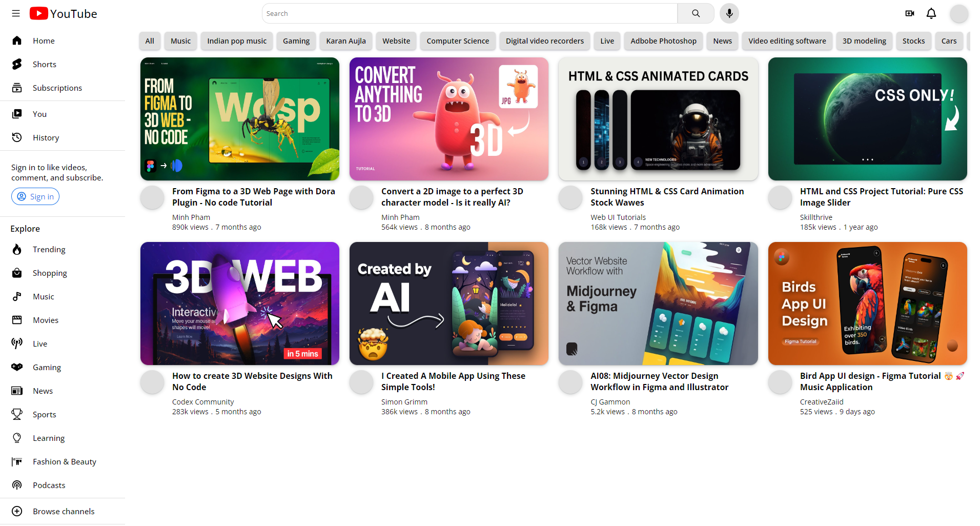Click the search magnifier button
The width and height of the screenshot is (980, 526).
coord(696,13)
